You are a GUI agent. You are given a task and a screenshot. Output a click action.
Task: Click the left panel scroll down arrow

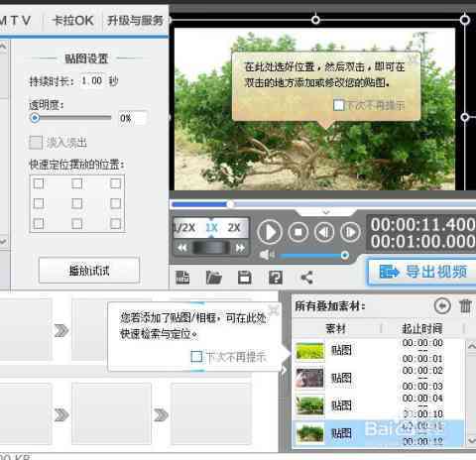[x=3, y=241]
